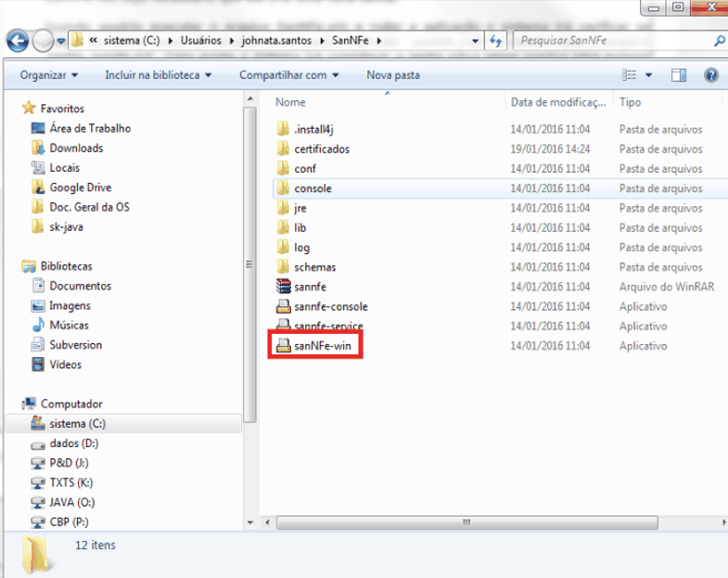This screenshot has width=728, height=578.
Task: Expand the address bar history dropdown
Action: point(475,41)
